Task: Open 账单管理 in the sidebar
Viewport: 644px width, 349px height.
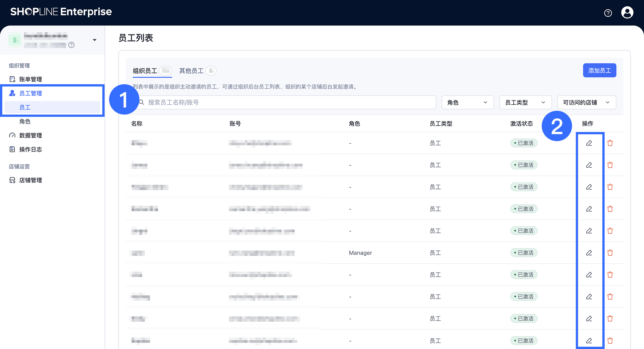Action: [30, 79]
